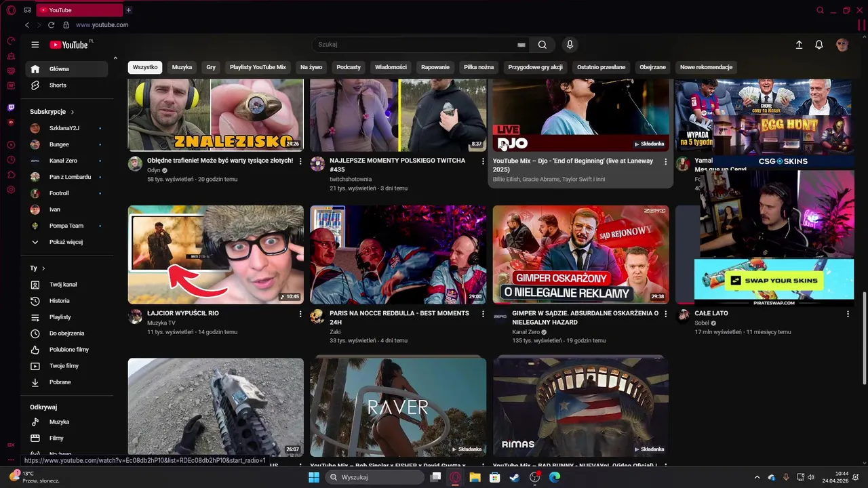
Task: Open the player icon in Opera sidebar
Action: [11, 144]
